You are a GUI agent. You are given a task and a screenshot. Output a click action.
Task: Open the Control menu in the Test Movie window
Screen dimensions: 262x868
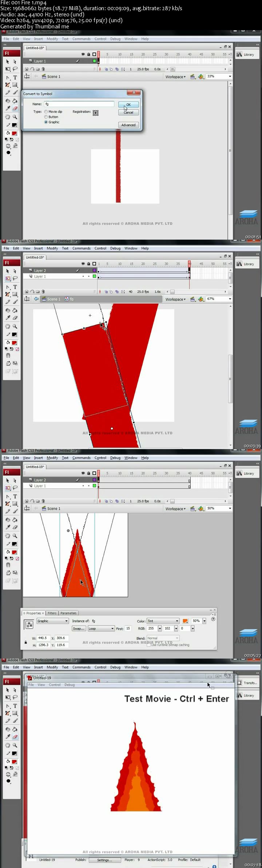coord(55,685)
